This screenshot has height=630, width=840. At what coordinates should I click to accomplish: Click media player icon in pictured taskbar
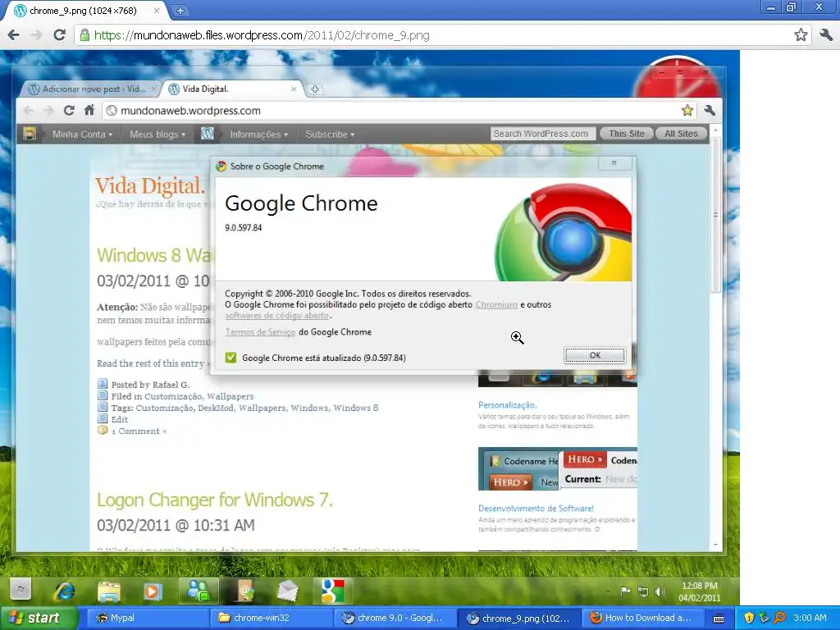click(x=152, y=591)
